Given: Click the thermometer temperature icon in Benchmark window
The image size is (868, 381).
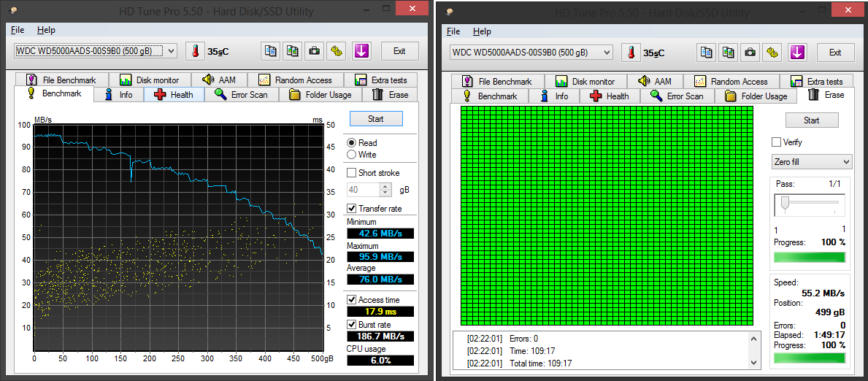Looking at the screenshot, I should (x=196, y=51).
